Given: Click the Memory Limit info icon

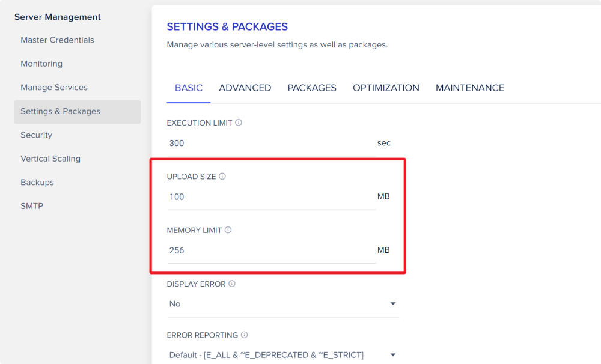Looking at the screenshot, I should (x=228, y=230).
